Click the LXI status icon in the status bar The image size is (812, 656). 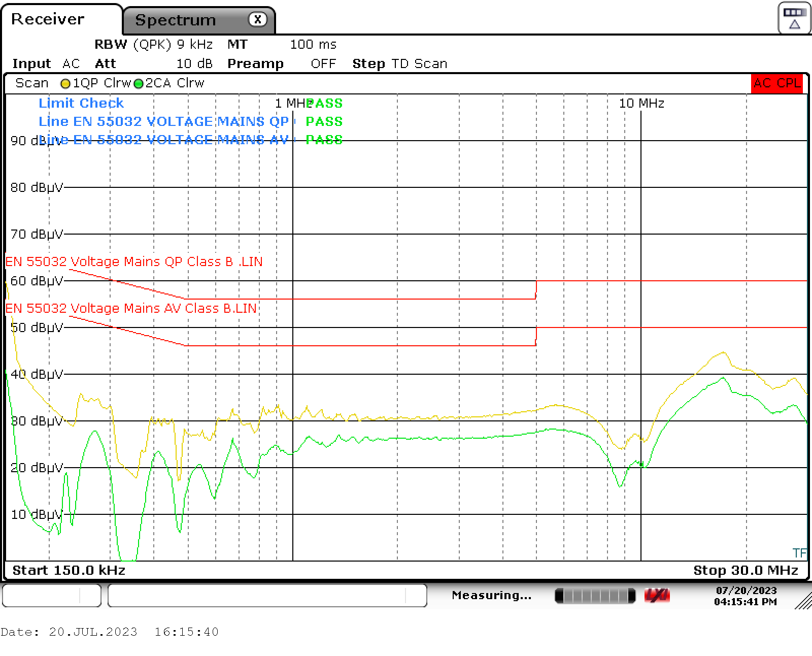pos(656,595)
